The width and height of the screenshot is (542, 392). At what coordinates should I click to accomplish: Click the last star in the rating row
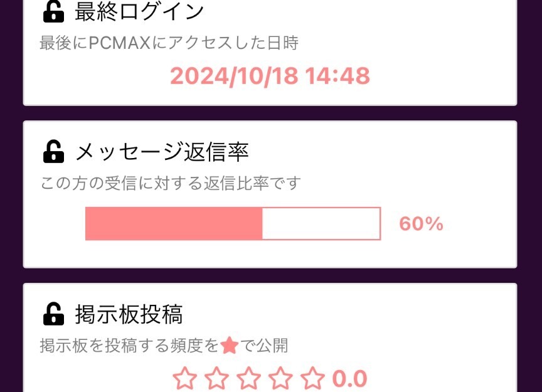pyautogui.click(x=312, y=378)
